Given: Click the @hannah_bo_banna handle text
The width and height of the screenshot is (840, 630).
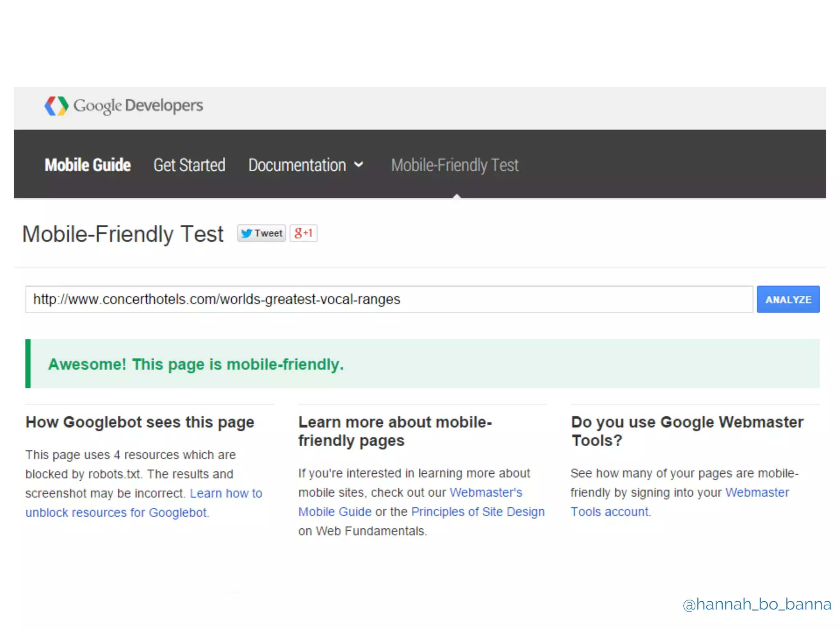Looking at the screenshot, I should [x=757, y=605].
